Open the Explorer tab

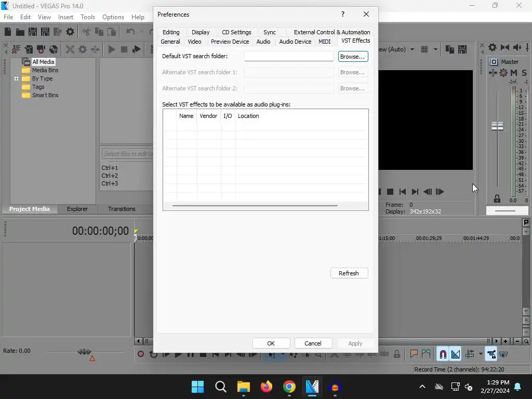pyautogui.click(x=77, y=209)
